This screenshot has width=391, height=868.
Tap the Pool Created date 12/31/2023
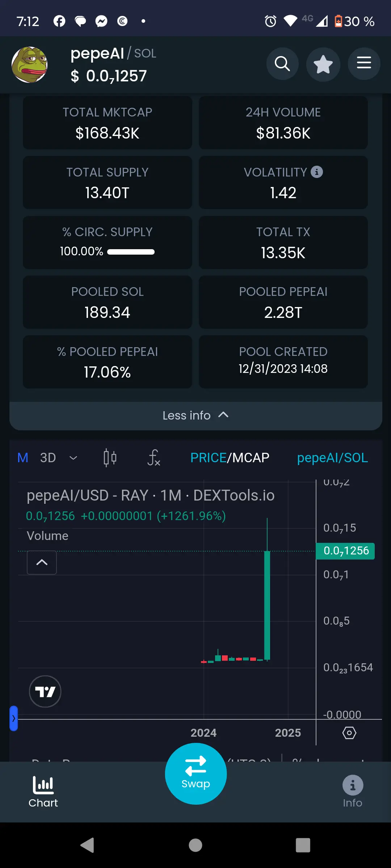(283, 369)
